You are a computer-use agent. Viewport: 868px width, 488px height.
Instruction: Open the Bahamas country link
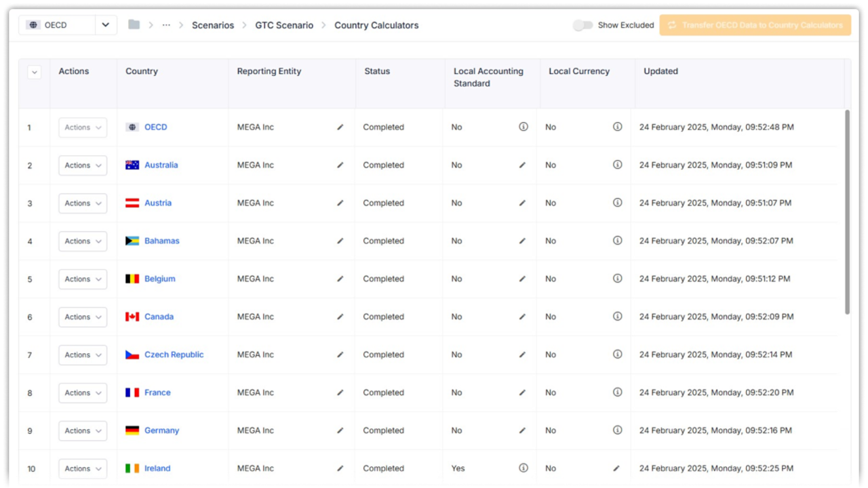pyautogui.click(x=161, y=241)
